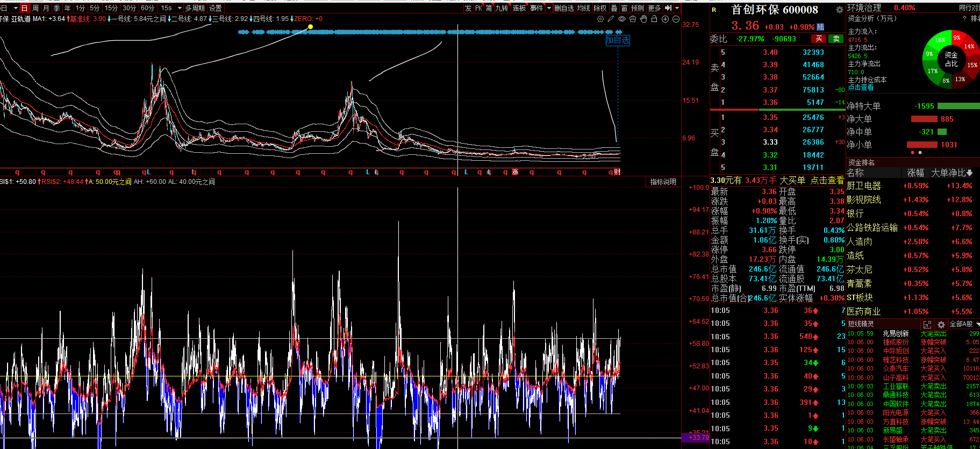The width and height of the screenshot is (980, 449).
Task: Zoom out with the minus circle icon
Action: 676,19
